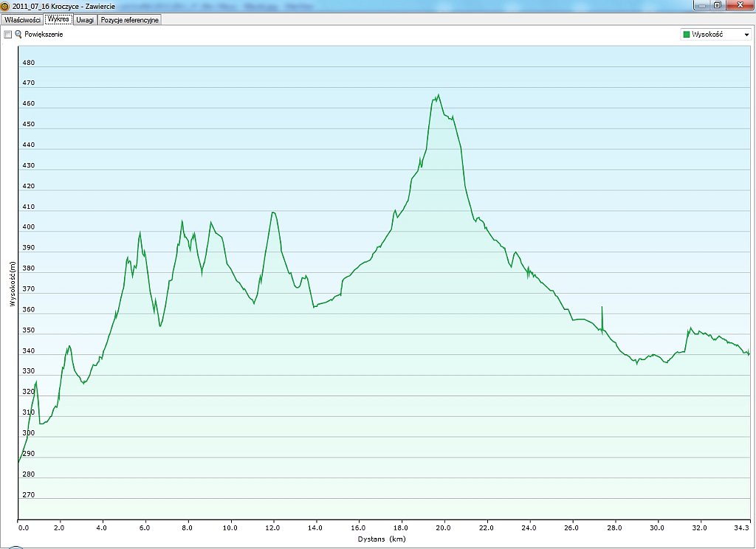
Task: Click the 480 label on the elevation axis
Action: pyautogui.click(x=29, y=63)
